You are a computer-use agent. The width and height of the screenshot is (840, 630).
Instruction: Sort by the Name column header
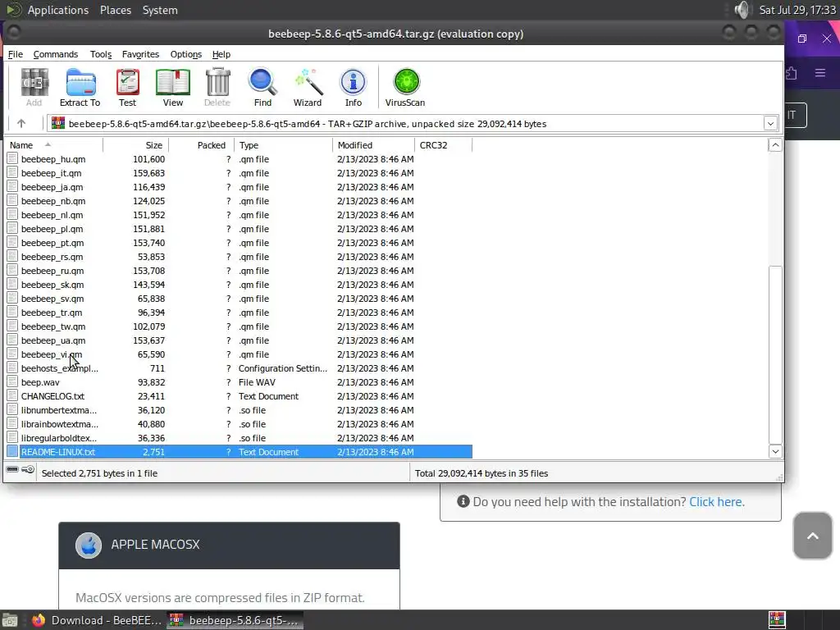coord(54,145)
